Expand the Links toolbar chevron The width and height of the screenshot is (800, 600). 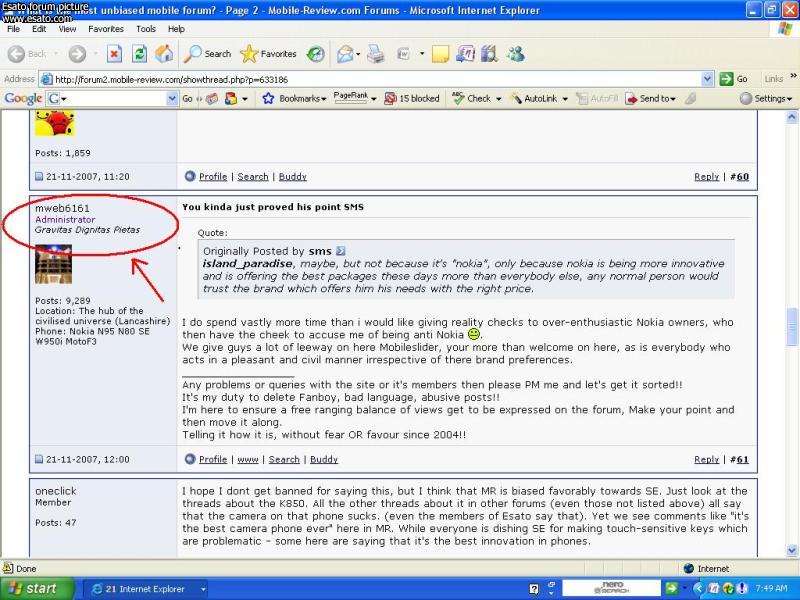793,76
